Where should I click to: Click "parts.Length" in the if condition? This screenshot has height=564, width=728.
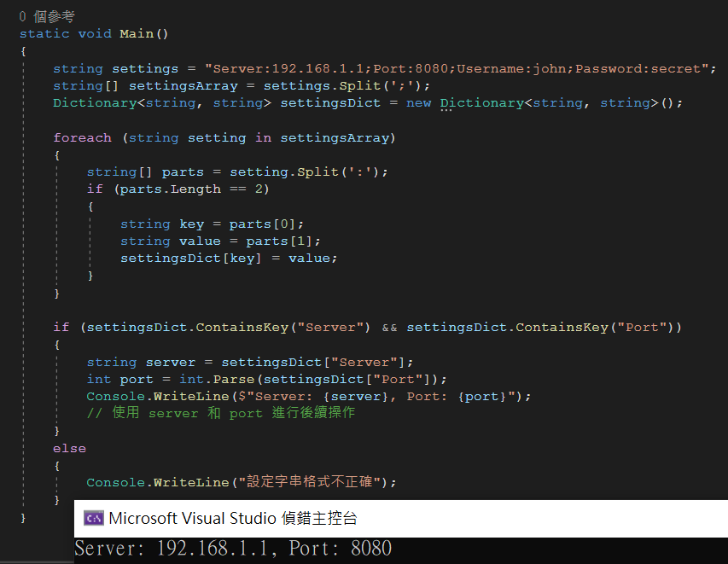click(x=171, y=189)
